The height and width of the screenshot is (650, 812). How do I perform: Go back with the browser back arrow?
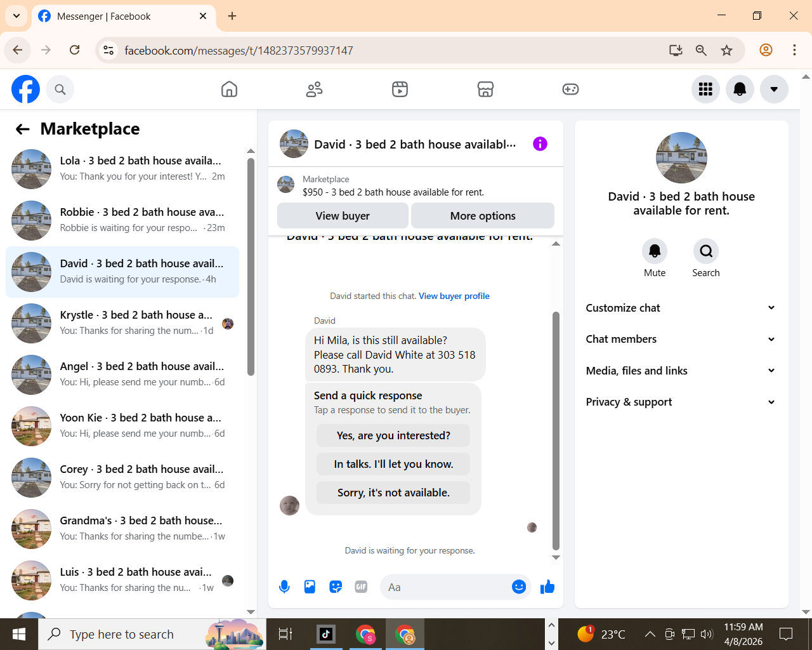(x=18, y=50)
